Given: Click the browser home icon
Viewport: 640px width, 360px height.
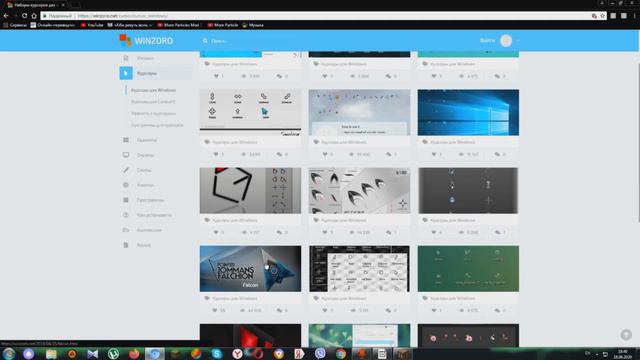Looking at the screenshot, I should [x=34, y=16].
